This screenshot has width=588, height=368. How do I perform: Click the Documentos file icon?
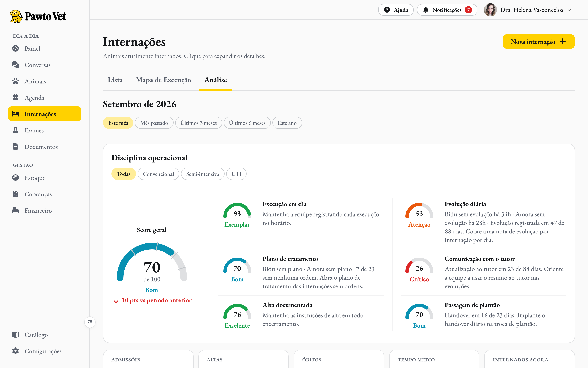click(x=16, y=147)
